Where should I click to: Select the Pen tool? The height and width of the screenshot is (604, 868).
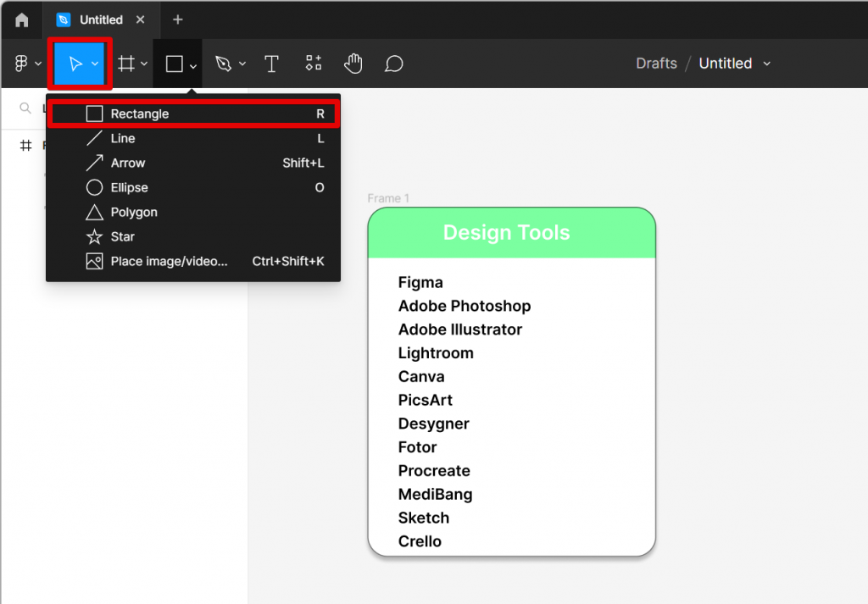224,63
